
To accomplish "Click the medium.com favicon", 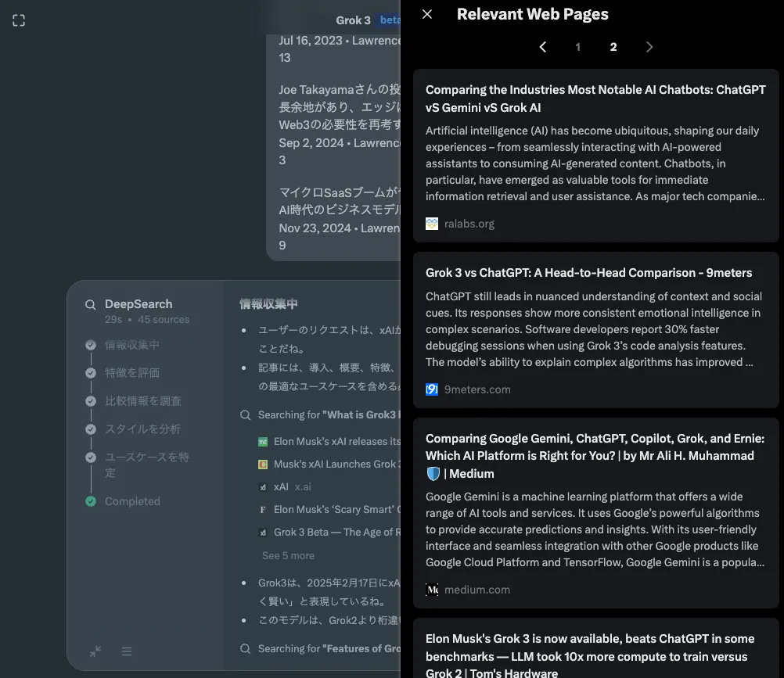I will tap(432, 590).
